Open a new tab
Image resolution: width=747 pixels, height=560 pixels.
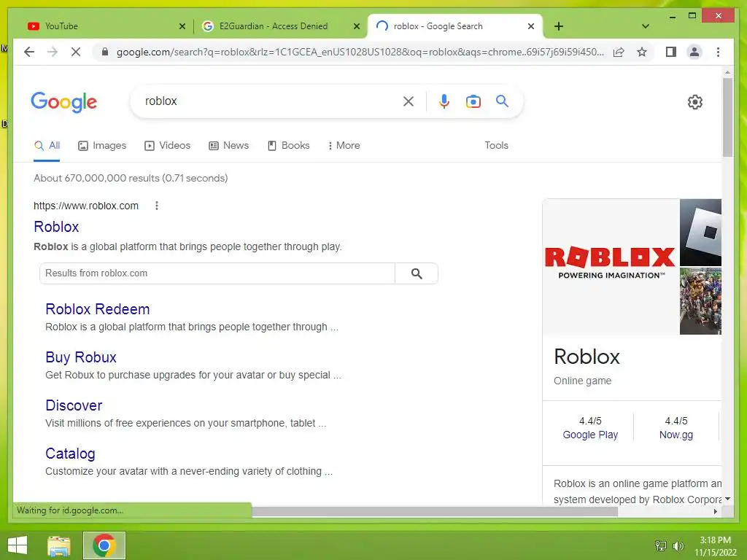(x=559, y=26)
